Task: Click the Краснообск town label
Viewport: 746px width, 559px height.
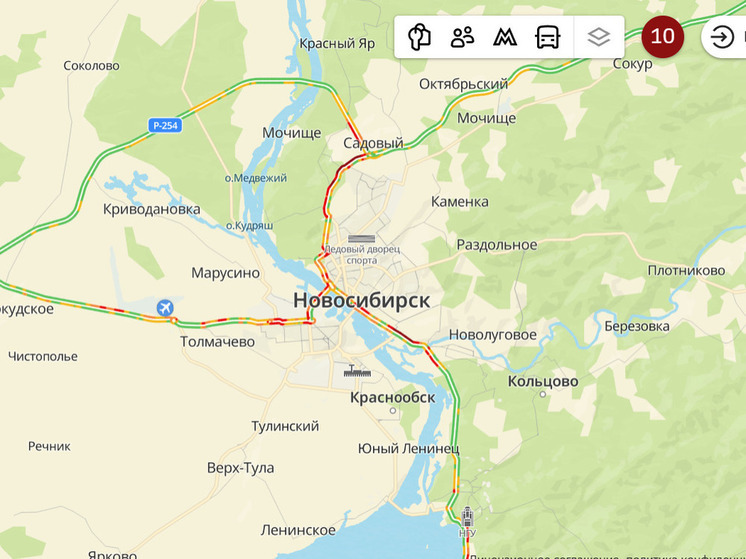Action: point(393,398)
